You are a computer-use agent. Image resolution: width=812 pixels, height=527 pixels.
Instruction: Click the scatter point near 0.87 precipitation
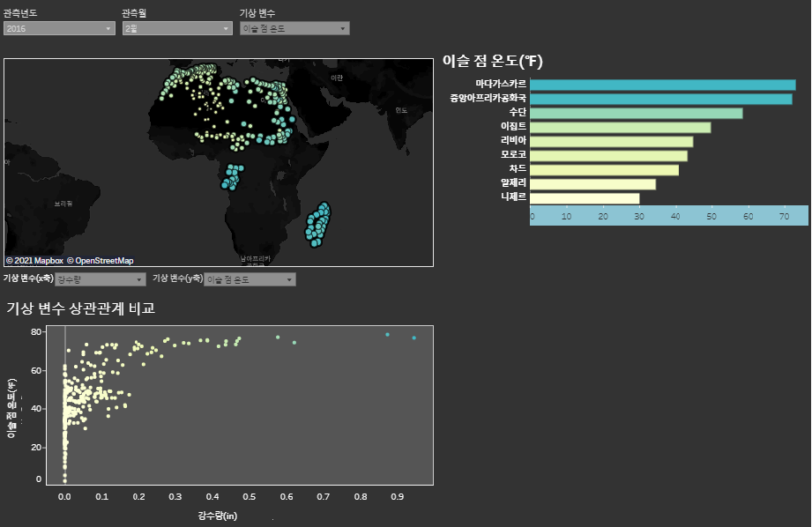[387, 335]
